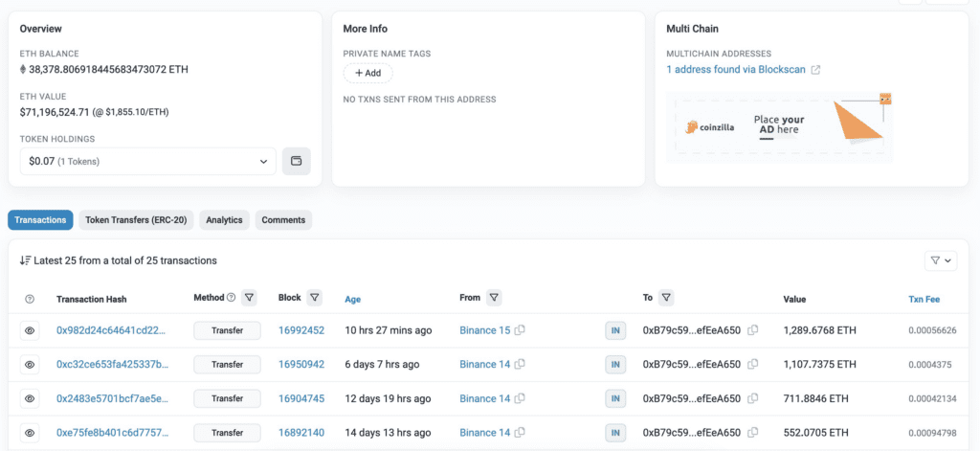Filter by Method column funnel icon
Image resolution: width=980 pixels, height=451 pixels.
[x=249, y=298]
